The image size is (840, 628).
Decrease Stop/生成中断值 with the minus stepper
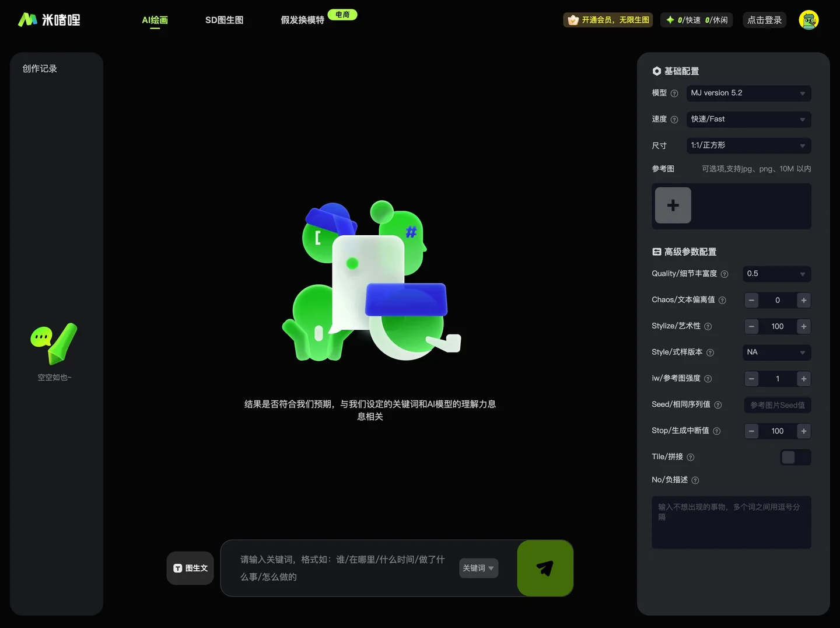(751, 431)
